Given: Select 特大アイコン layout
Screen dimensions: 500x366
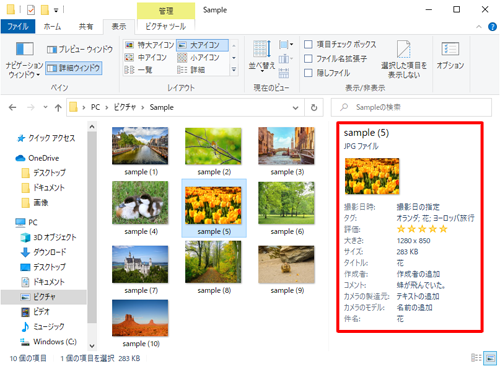Looking at the screenshot, I should click(149, 45).
